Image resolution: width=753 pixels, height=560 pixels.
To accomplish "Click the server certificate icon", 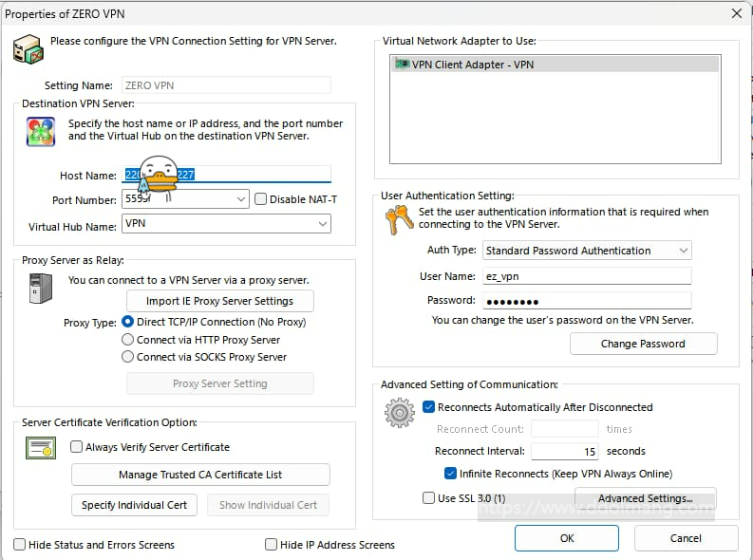I will [x=41, y=448].
